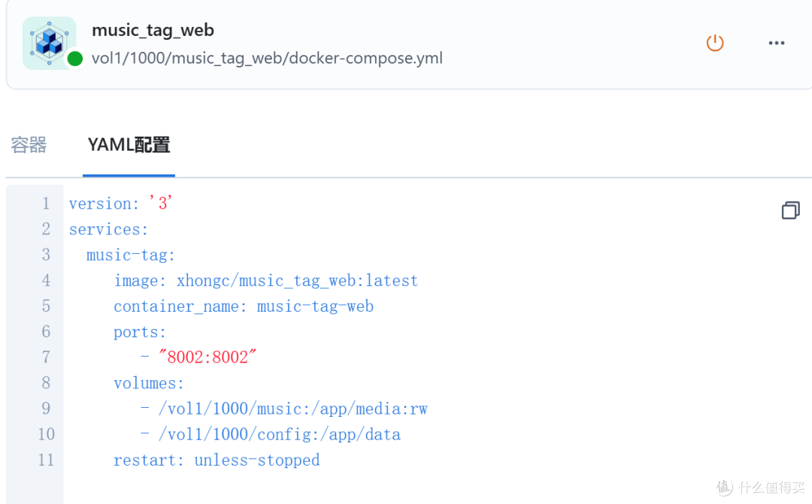This screenshot has width=812, height=504.
Task: Click the docker-compose.yml path text
Action: 267,58
